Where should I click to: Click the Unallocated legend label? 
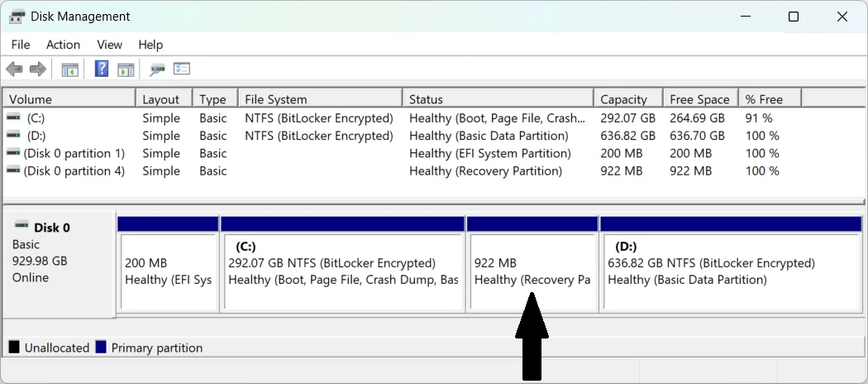pos(57,348)
